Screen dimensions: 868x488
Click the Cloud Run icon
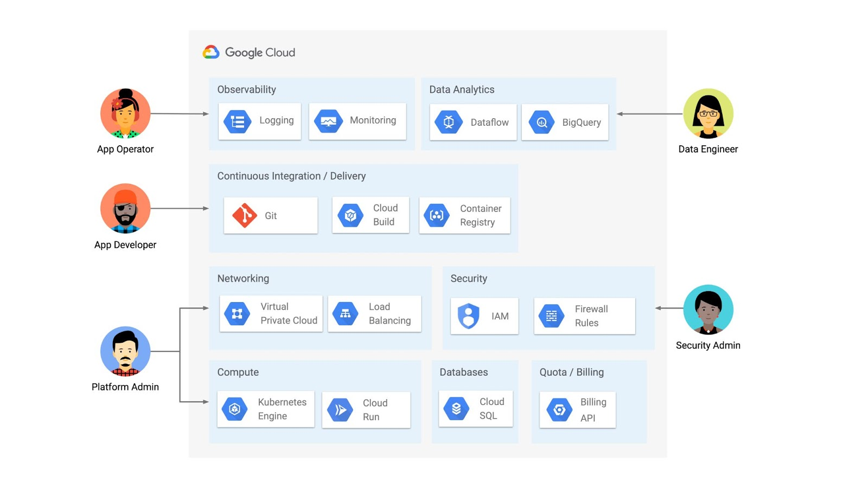coord(340,410)
